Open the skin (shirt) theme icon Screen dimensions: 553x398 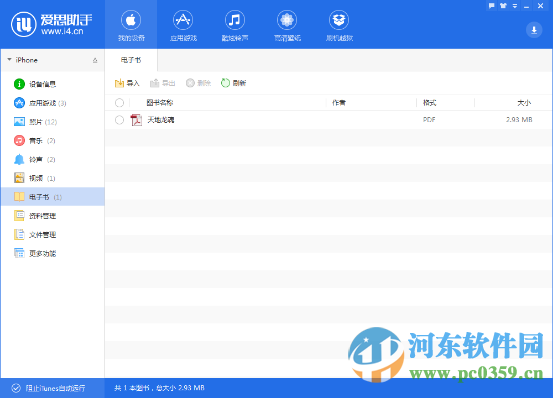[x=503, y=6]
